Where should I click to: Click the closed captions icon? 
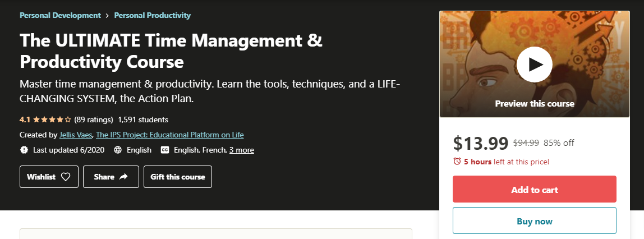coord(165,150)
